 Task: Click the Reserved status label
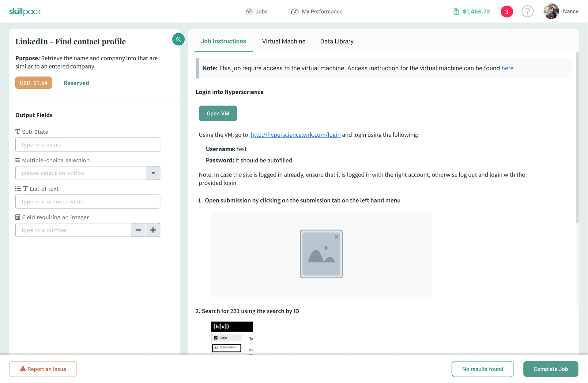76,83
